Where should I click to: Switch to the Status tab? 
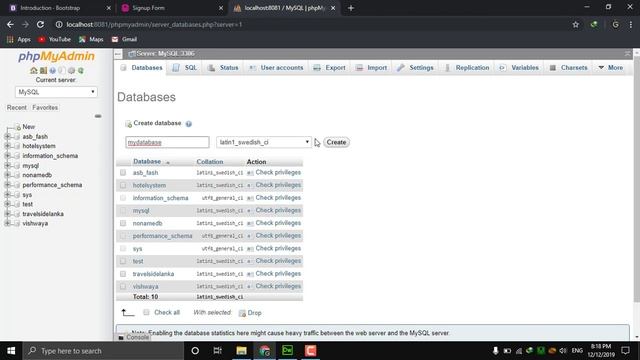click(223, 68)
